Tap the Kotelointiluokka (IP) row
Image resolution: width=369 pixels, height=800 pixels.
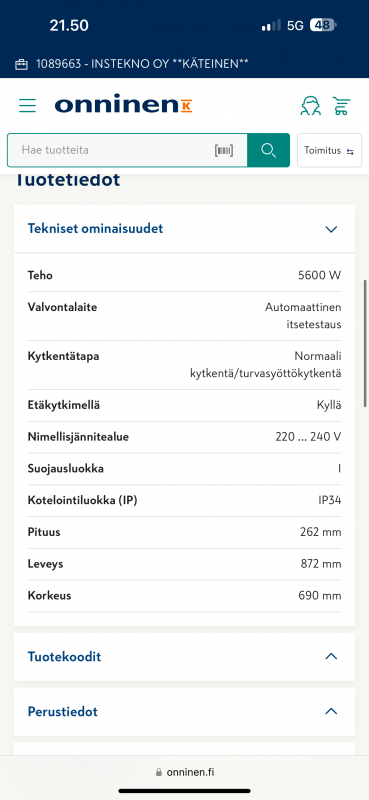pyautogui.click(x=184, y=501)
